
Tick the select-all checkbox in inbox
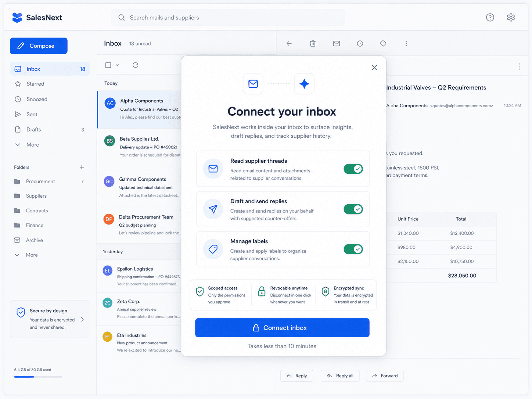[108, 65]
